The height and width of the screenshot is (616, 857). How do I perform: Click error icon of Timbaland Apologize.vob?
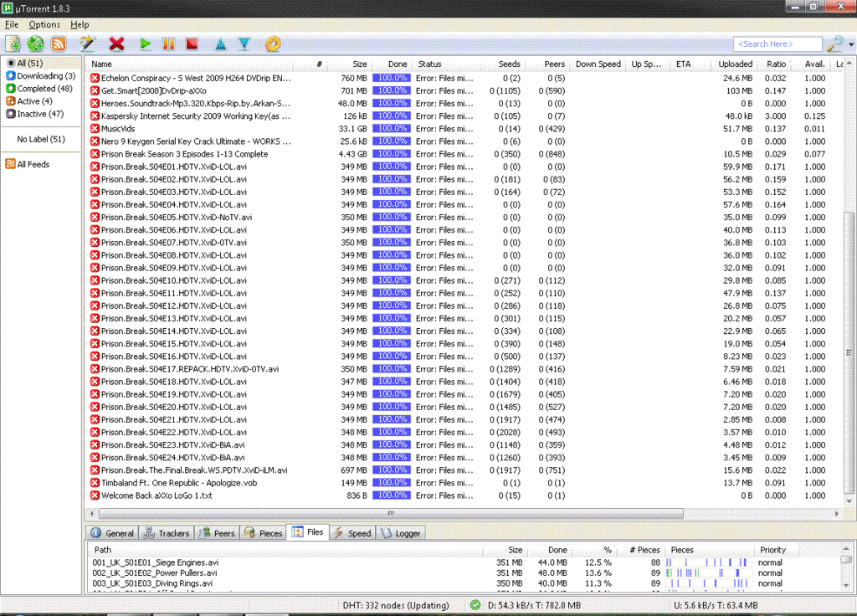coord(95,483)
